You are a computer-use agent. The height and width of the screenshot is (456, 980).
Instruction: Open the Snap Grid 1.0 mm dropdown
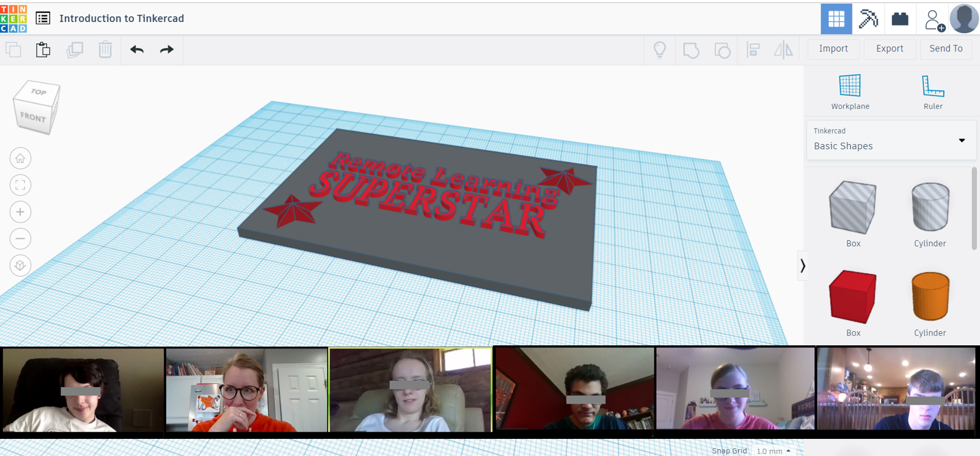coord(773,451)
